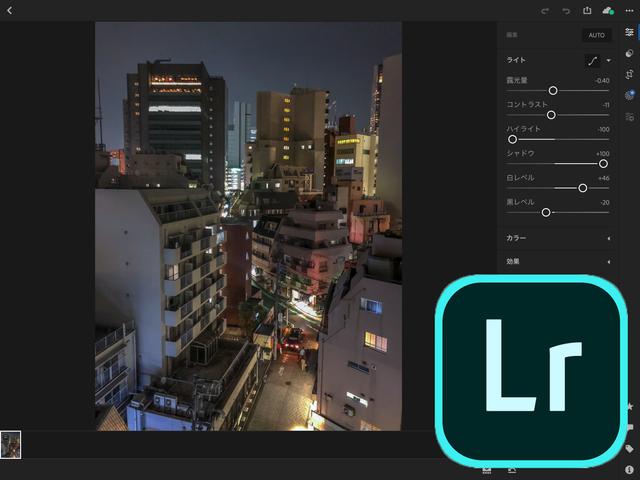640x480 pixels.
Task: Click the 白レベル slider handle
Action: pos(583,188)
